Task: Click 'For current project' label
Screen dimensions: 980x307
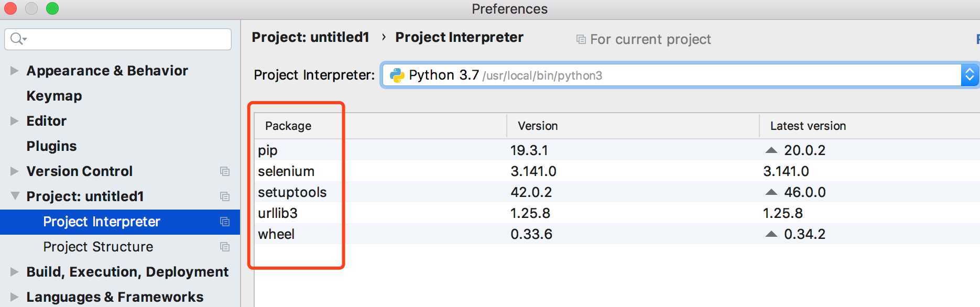Action: coord(650,39)
